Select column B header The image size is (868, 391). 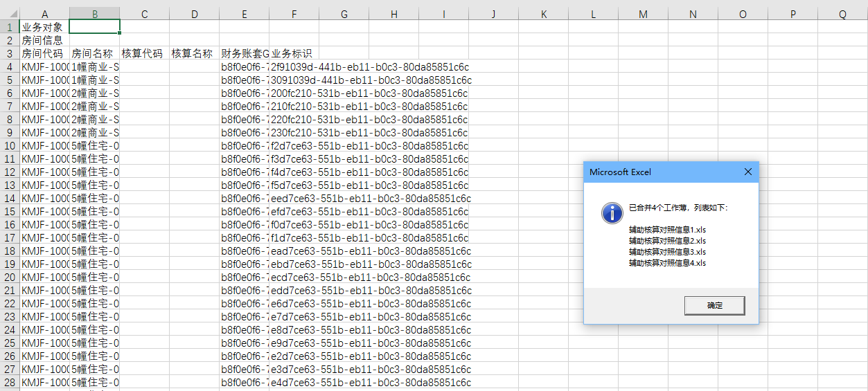click(95, 14)
